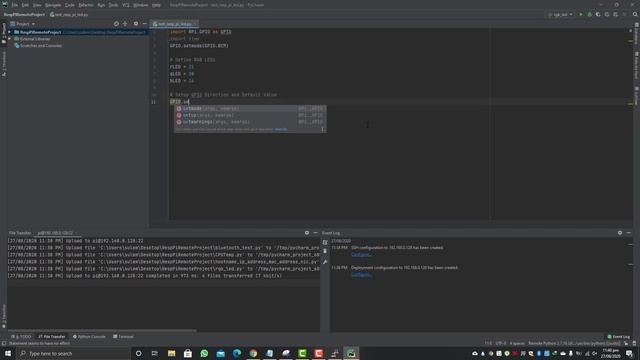This screenshot has width=640, height=360.
Task: Choose setmode from the completion popup
Action: pos(250,109)
